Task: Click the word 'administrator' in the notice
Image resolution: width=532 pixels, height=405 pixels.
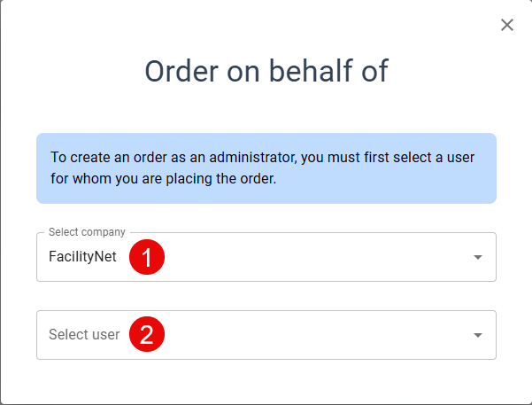Action: click(253, 158)
